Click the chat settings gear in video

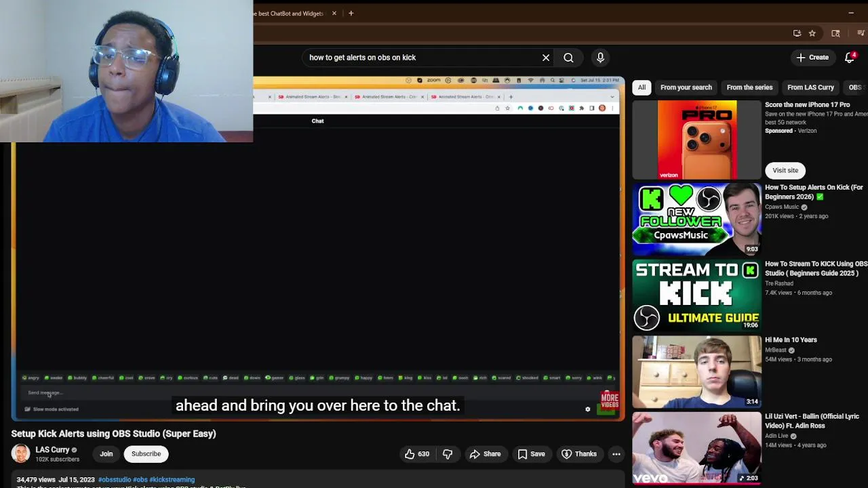tap(588, 409)
